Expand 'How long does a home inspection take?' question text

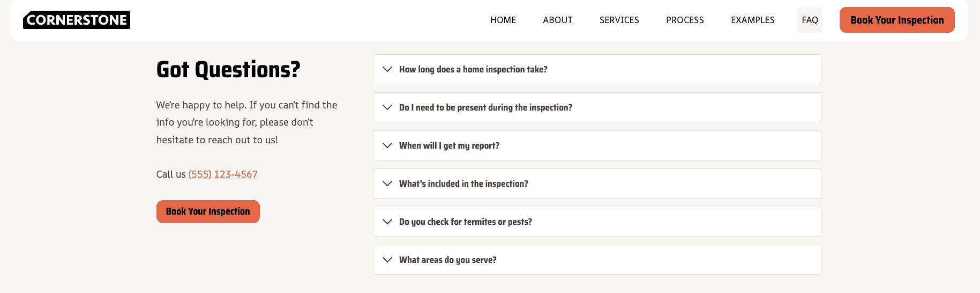473,69
